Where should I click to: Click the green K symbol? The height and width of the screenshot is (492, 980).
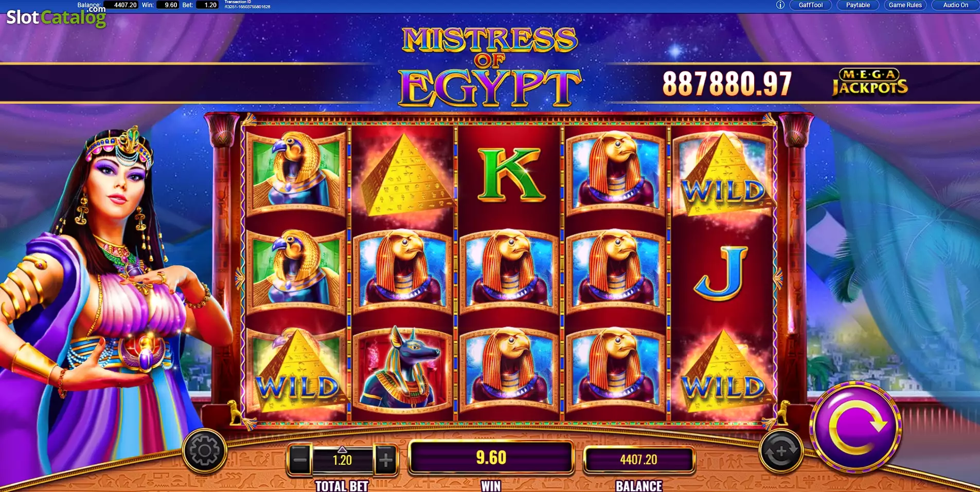coord(509,174)
